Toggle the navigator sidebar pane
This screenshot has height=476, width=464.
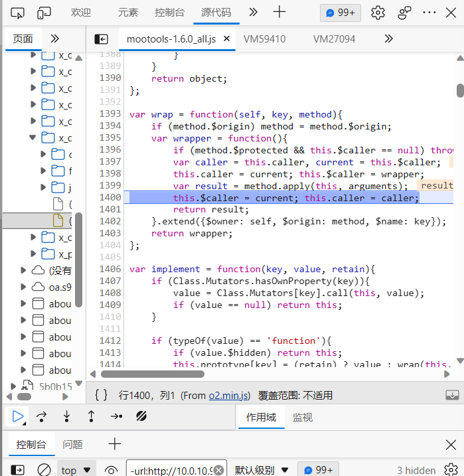pos(101,39)
